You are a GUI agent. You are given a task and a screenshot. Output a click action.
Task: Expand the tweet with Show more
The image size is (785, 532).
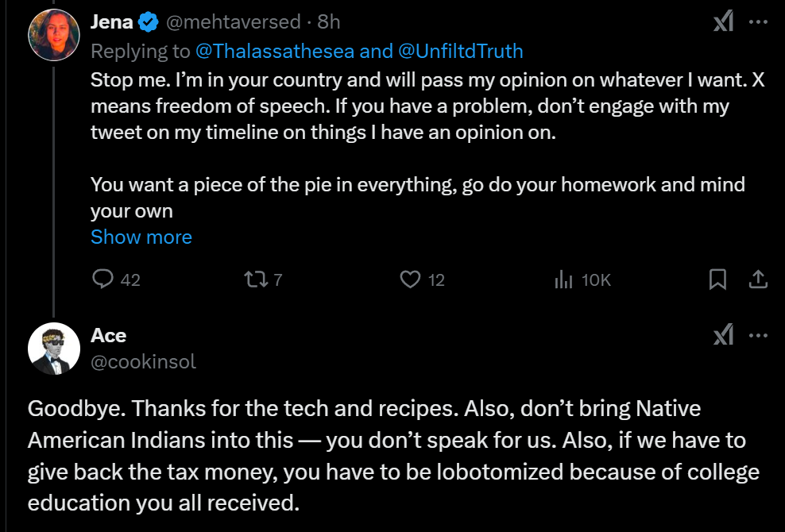pos(141,237)
